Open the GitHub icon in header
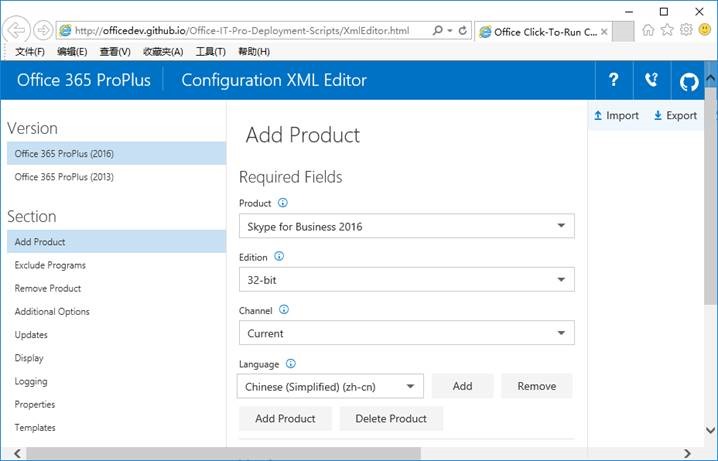 point(688,81)
